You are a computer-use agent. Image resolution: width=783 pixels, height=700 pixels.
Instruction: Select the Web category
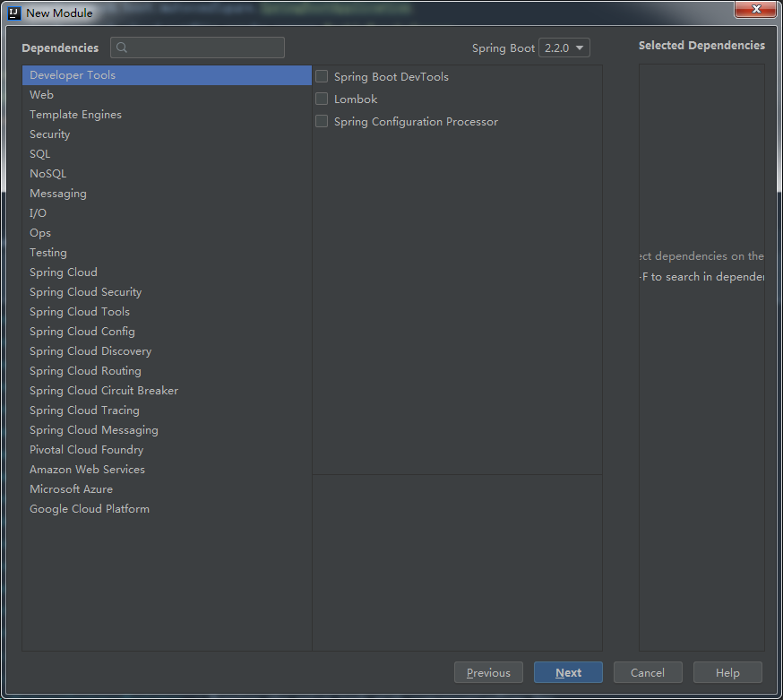coord(167,94)
